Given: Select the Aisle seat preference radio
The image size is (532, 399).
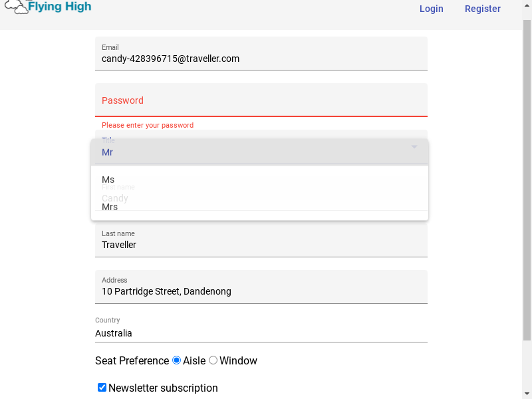Looking at the screenshot, I should (x=176, y=360).
